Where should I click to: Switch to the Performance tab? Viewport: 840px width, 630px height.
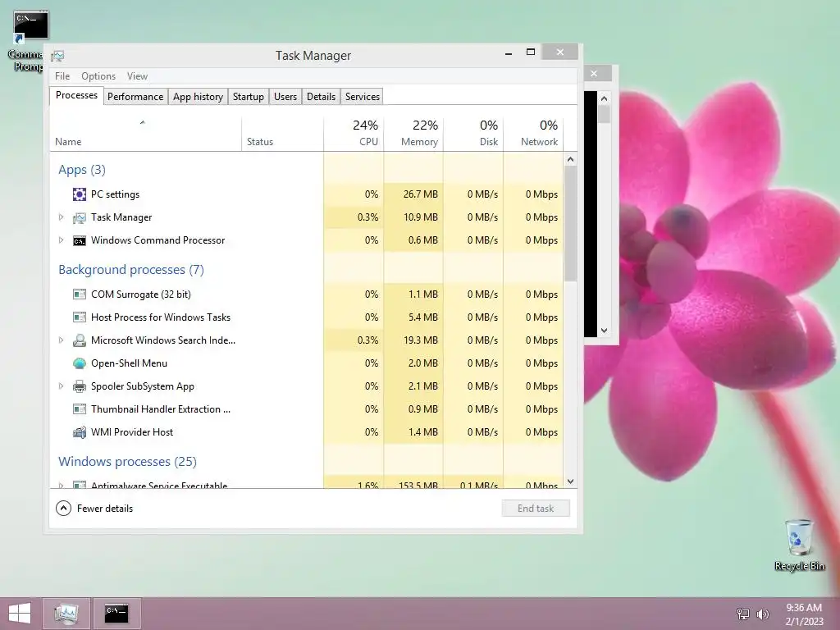135,97
